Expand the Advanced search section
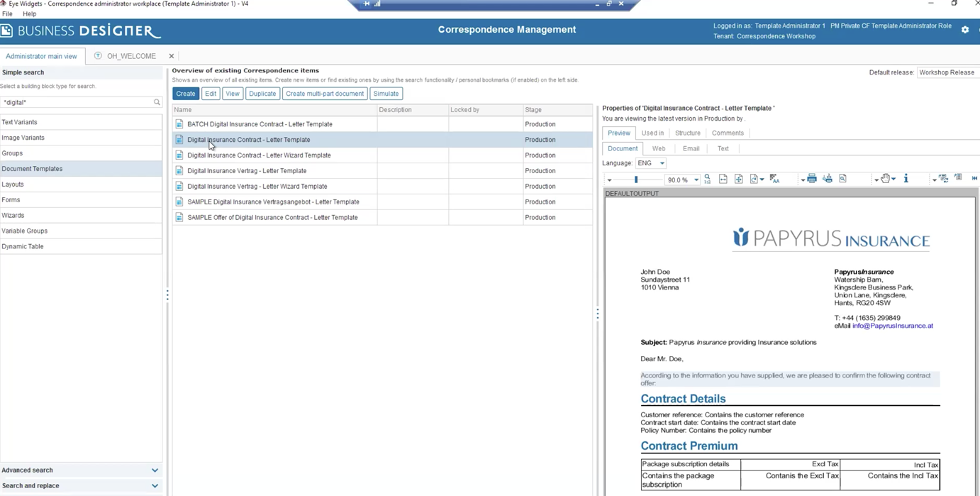Image resolution: width=980 pixels, height=496 pixels. click(82, 470)
